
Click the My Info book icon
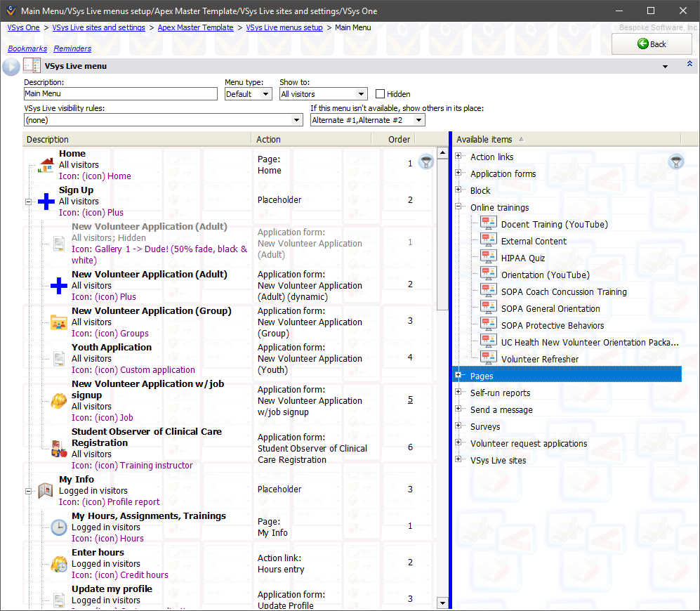[46, 491]
